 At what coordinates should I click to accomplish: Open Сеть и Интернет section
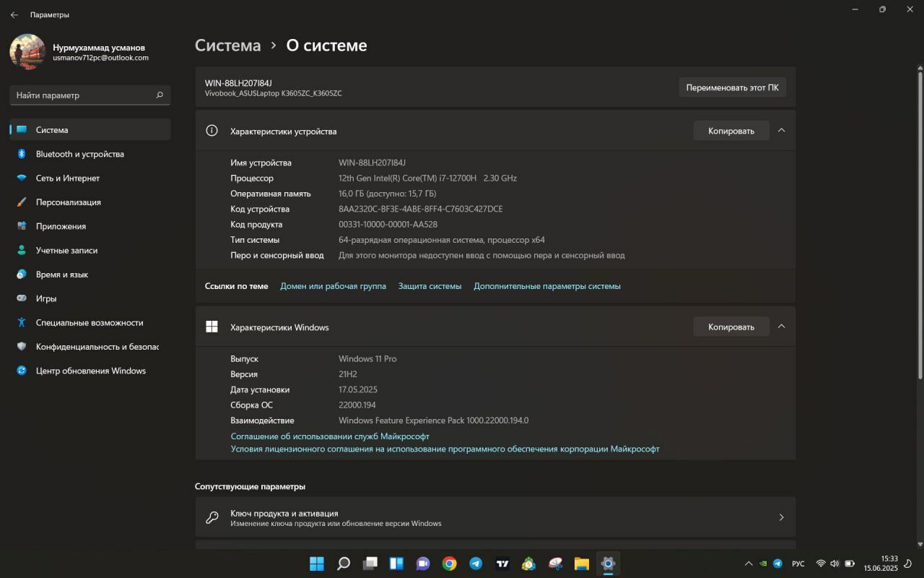pos(90,178)
